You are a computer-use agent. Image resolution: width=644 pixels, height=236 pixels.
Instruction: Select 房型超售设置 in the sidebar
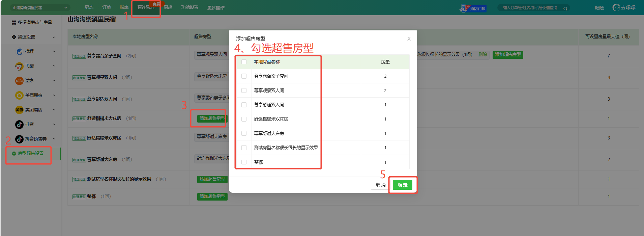pos(31,153)
